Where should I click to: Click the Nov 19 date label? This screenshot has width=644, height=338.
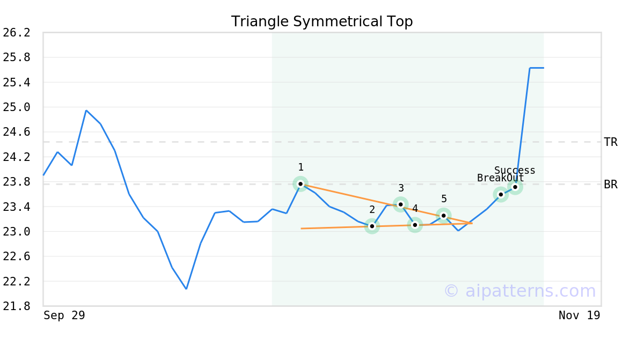click(x=579, y=315)
